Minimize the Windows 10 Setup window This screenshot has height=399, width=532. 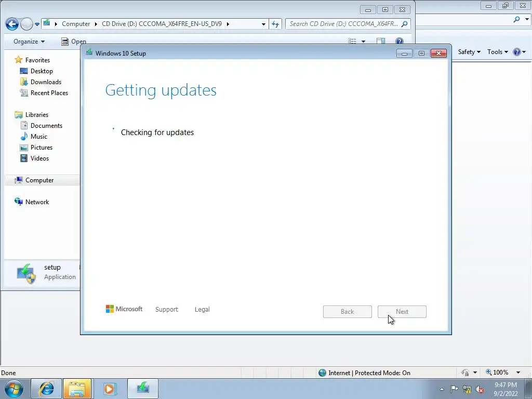pos(404,54)
